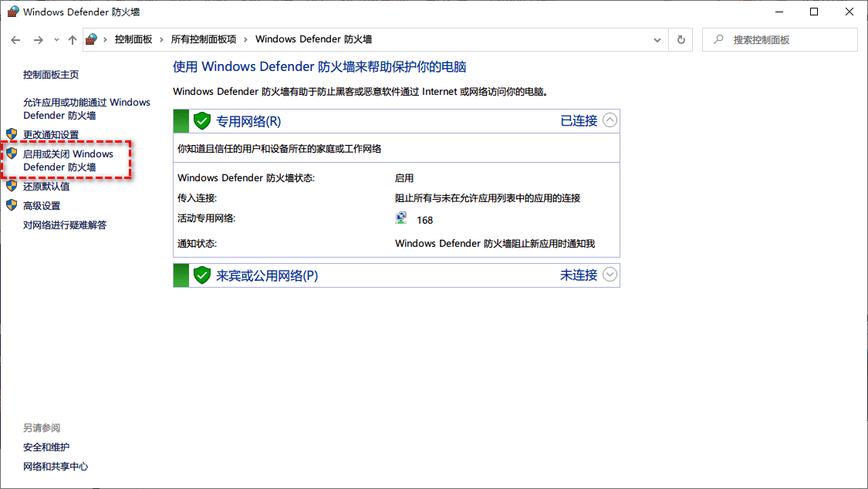Expand chevron after 所有控制面板项 breadcrumb

click(246, 39)
